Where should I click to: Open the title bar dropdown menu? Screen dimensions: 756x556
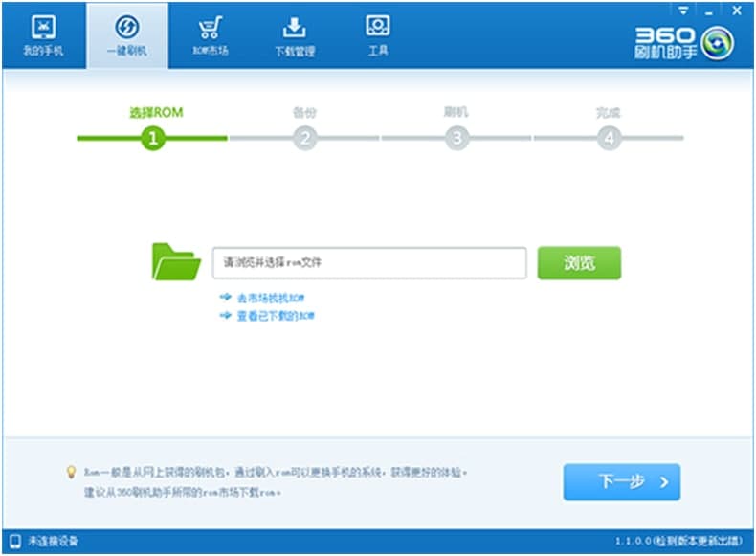click(x=683, y=11)
